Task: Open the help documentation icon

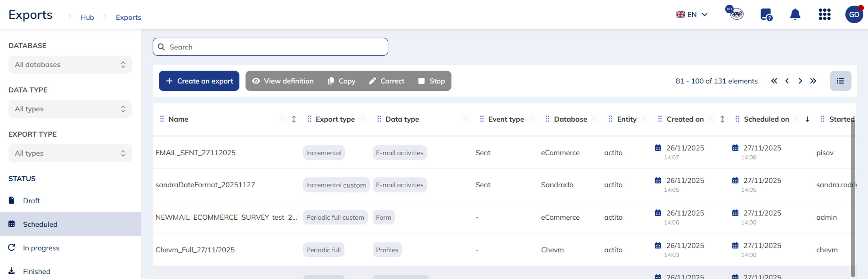Action: (766, 15)
